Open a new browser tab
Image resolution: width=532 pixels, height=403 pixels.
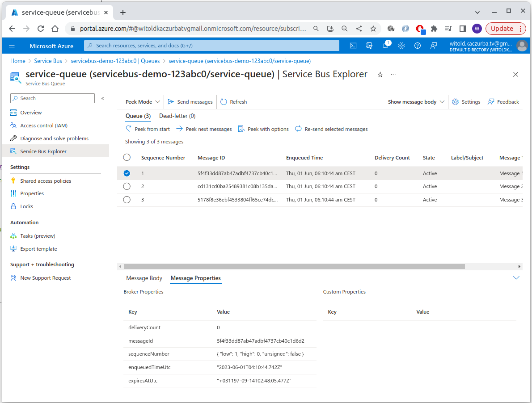123,13
